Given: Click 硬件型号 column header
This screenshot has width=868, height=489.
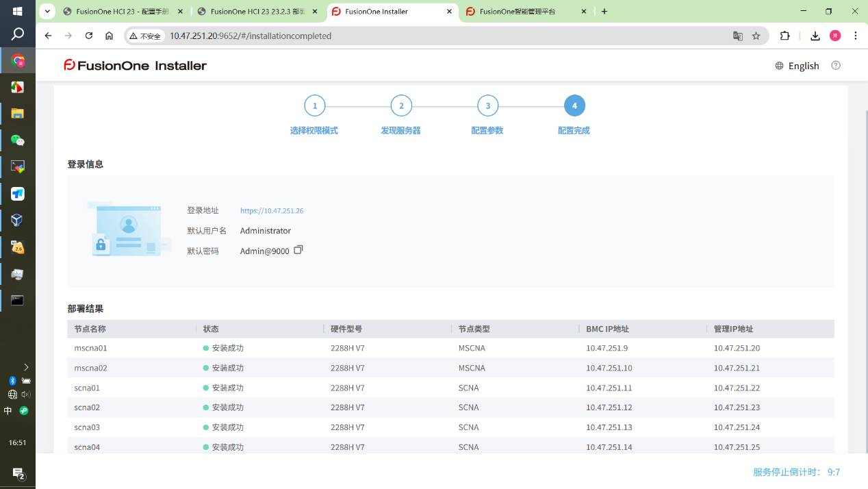Looking at the screenshot, I should click(x=346, y=329).
